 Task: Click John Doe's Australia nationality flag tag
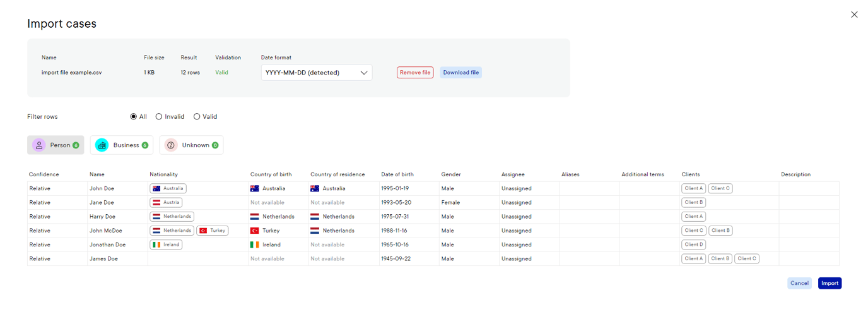click(x=168, y=188)
